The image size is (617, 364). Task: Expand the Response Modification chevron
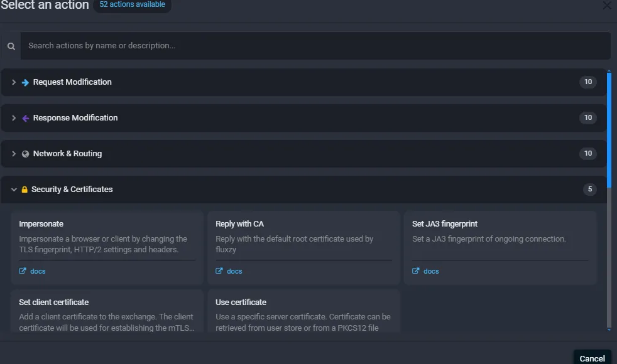tap(14, 118)
